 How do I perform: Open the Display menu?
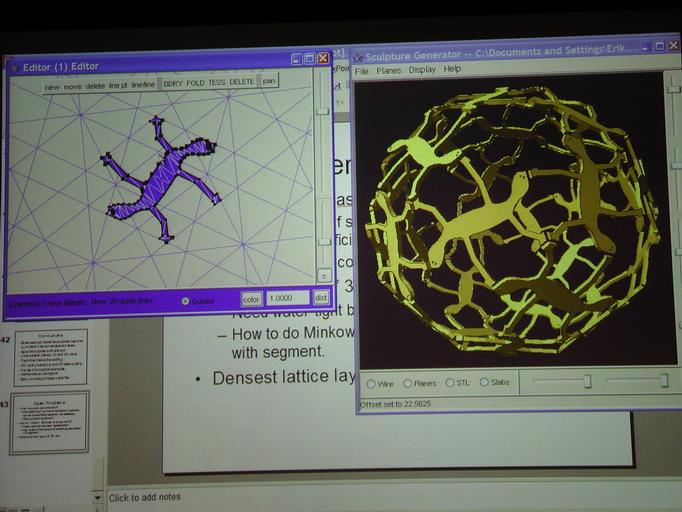tap(421, 70)
